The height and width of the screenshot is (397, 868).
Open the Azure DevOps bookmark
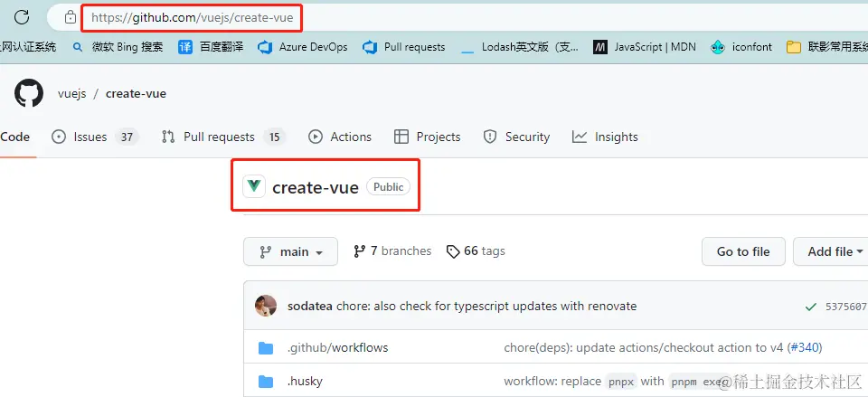[303, 47]
